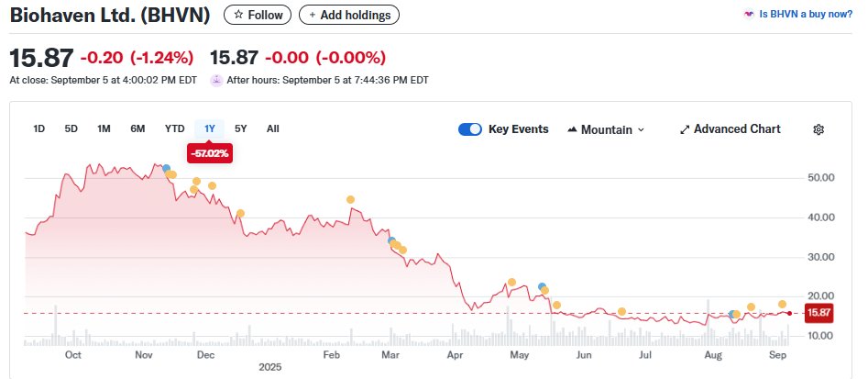The image size is (868, 379).
Task: Click icon beside 'Is BHVN a buy now?'
Action: click(749, 15)
